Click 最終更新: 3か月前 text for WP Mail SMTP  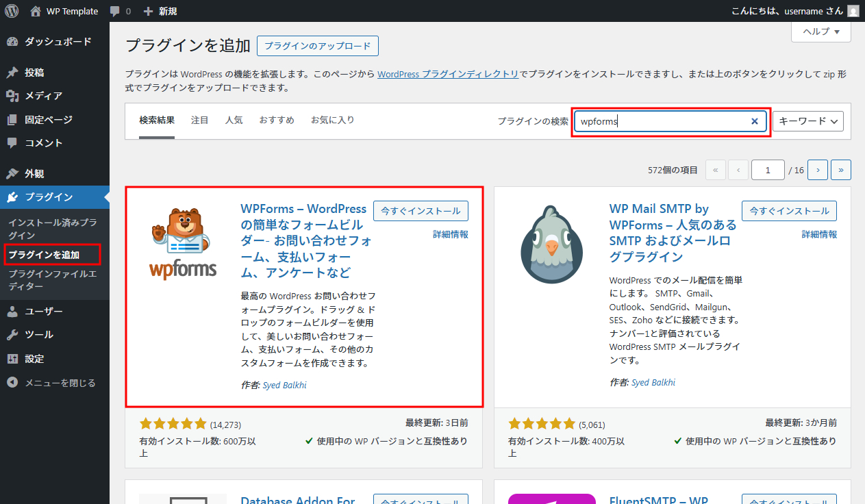[801, 423]
